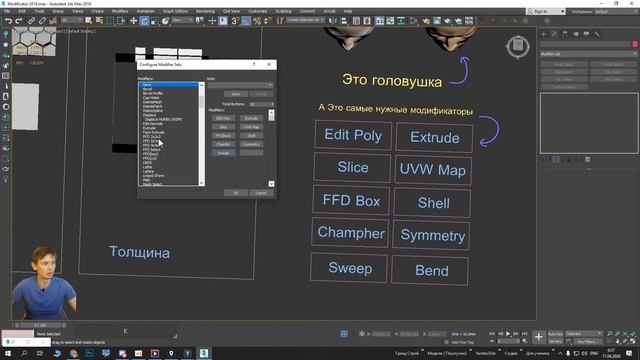Click the object color swatch
The height and width of the screenshot is (360, 640).
[x=635, y=44]
